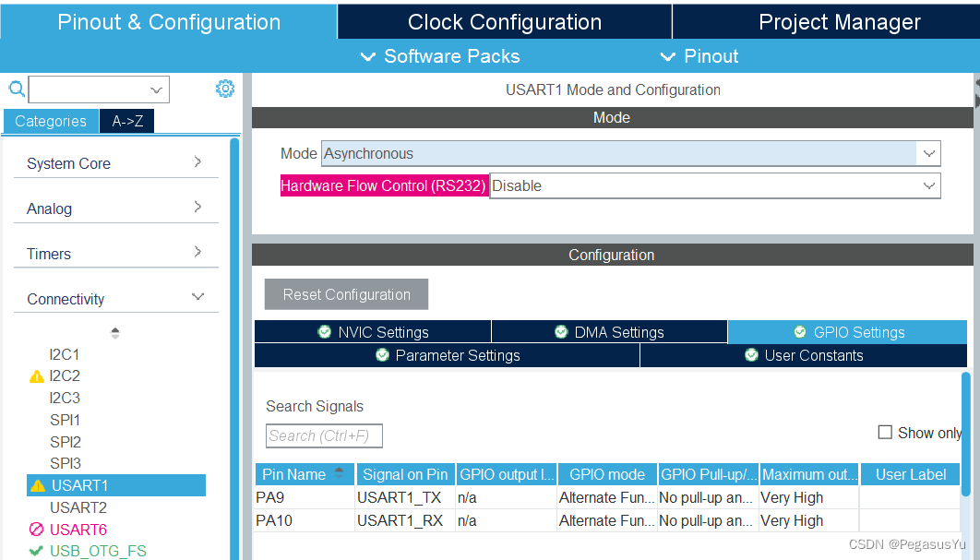Viewport: 980px width, 560px height.
Task: Open the NVIC Settings tab
Action: click(373, 332)
